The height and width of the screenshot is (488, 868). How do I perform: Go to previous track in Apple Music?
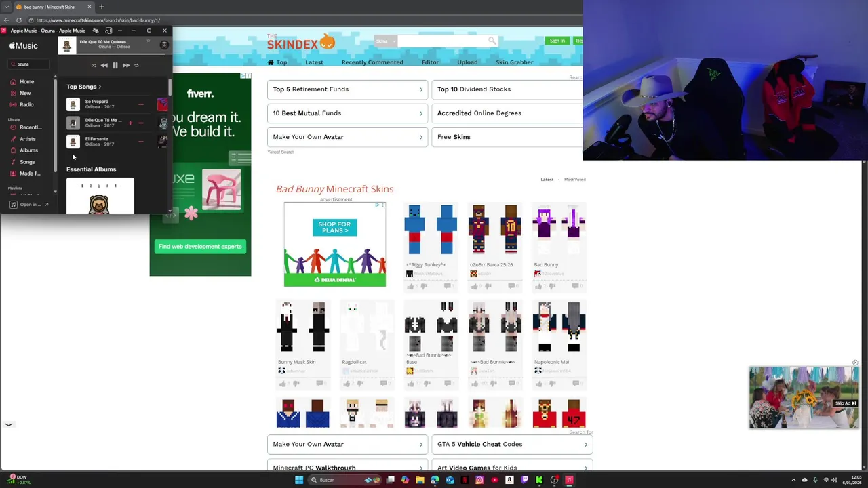104,66
